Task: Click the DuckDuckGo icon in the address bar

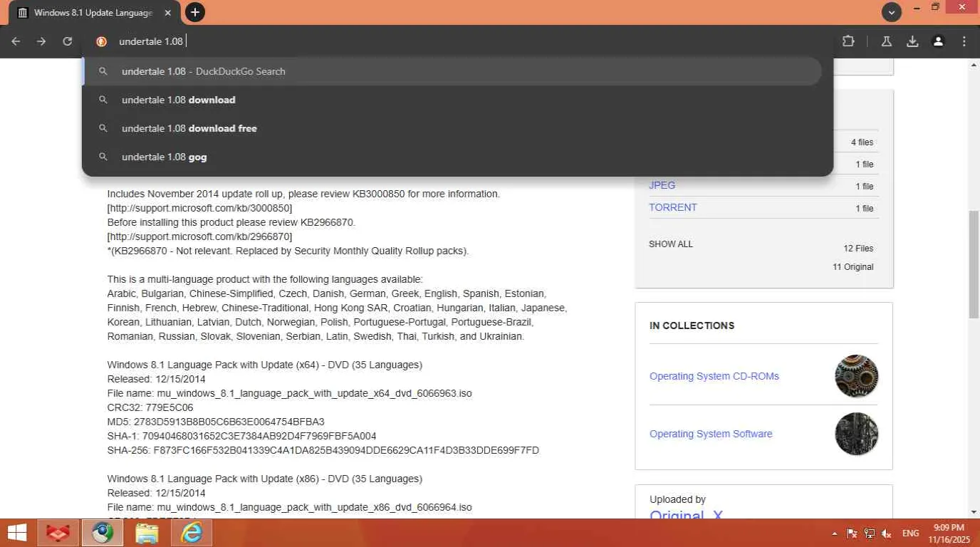Action: tap(102, 41)
